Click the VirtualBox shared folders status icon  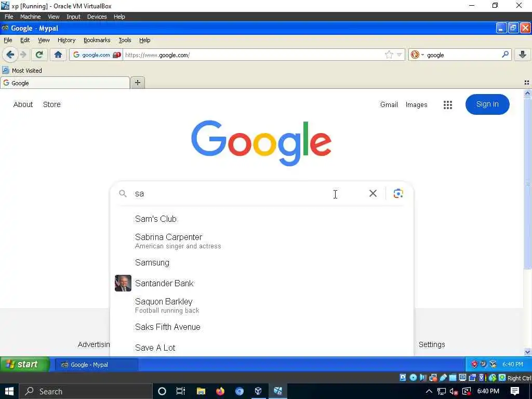[x=453, y=378]
